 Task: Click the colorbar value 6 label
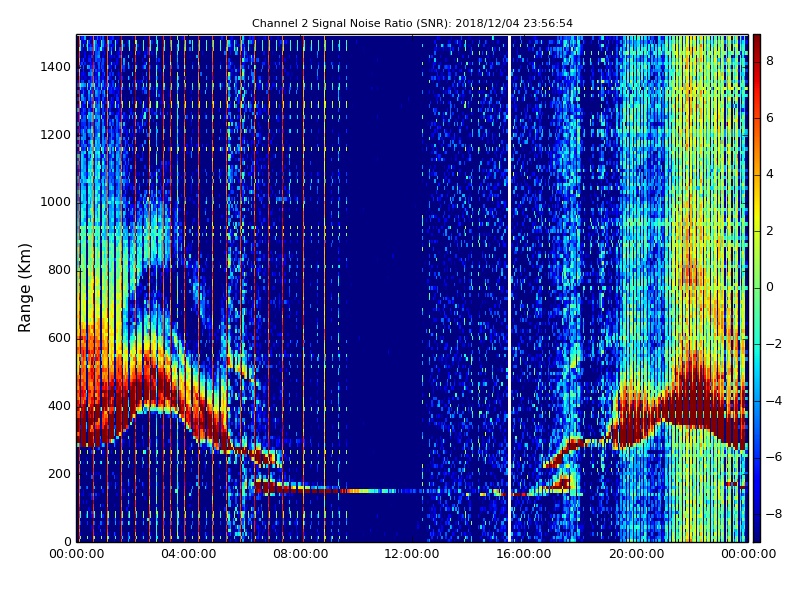(x=770, y=118)
